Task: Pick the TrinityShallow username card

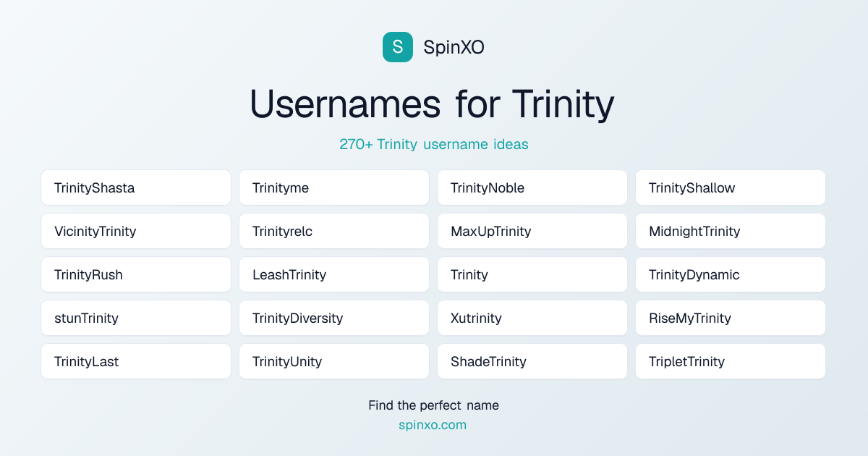Action: pos(731,187)
